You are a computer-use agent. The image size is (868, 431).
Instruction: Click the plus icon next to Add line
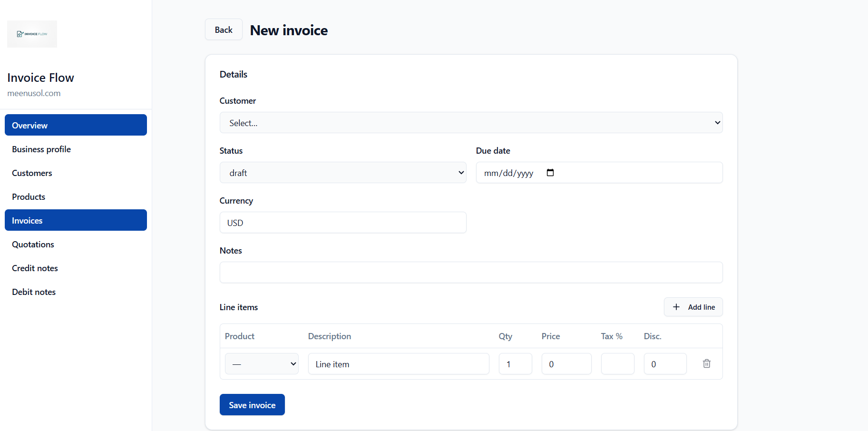676,307
